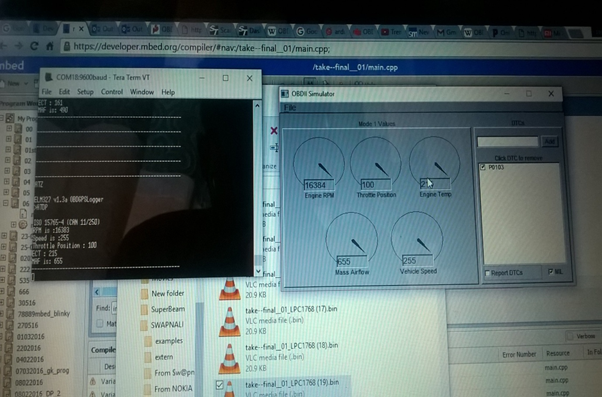Click the Engine RPM value field
Screen dimensions: 602x397
319,185
